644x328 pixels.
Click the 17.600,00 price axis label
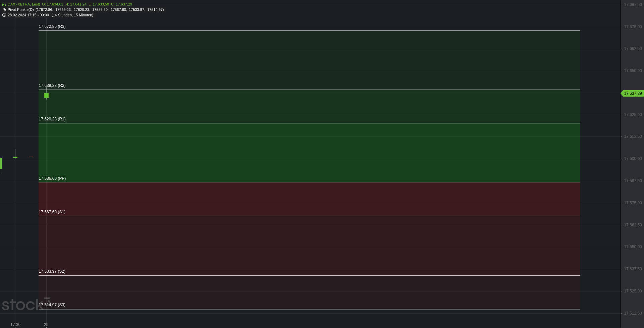click(633, 159)
